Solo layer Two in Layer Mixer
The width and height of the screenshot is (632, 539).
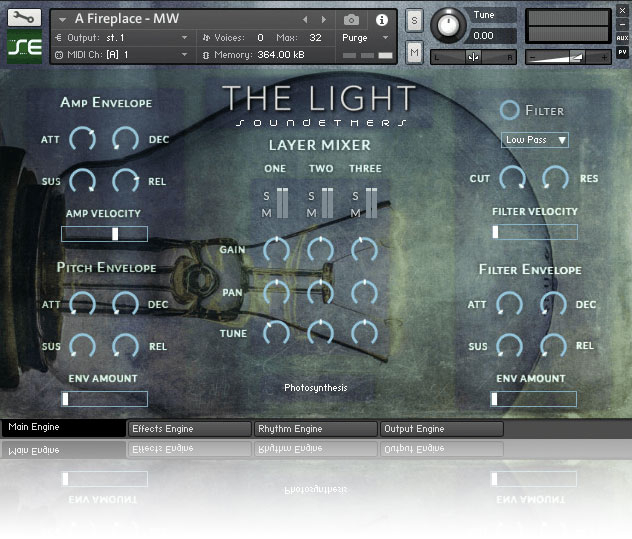point(311,196)
